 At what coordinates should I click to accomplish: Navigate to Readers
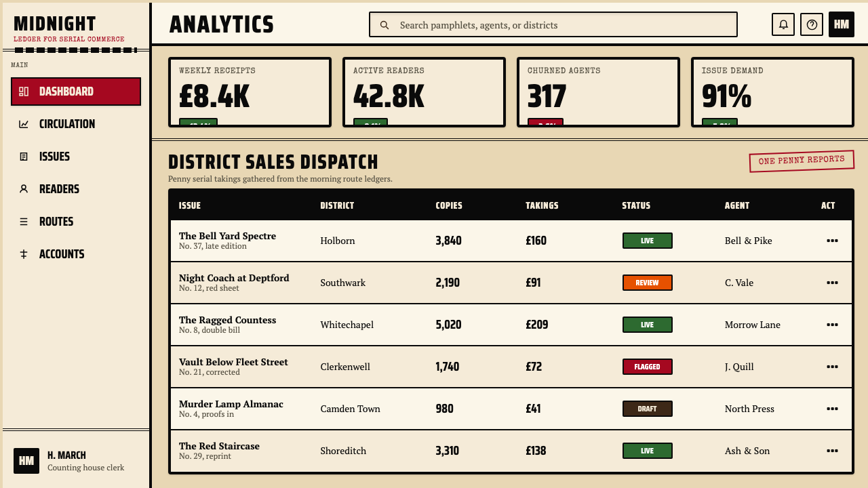coord(76,189)
